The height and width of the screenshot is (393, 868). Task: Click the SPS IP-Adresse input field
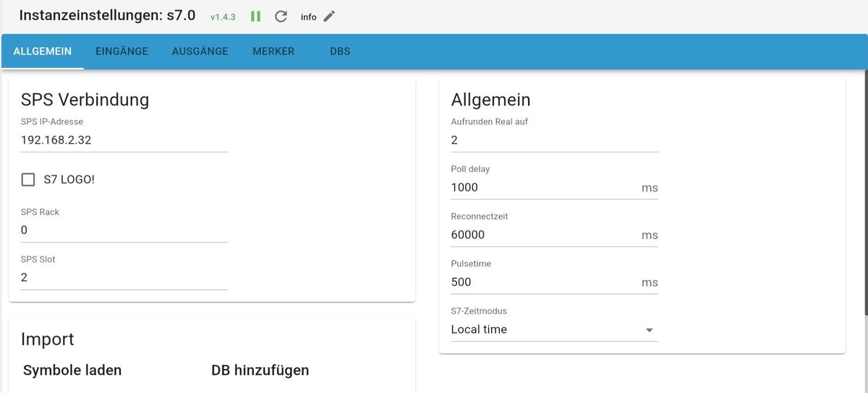[124, 140]
